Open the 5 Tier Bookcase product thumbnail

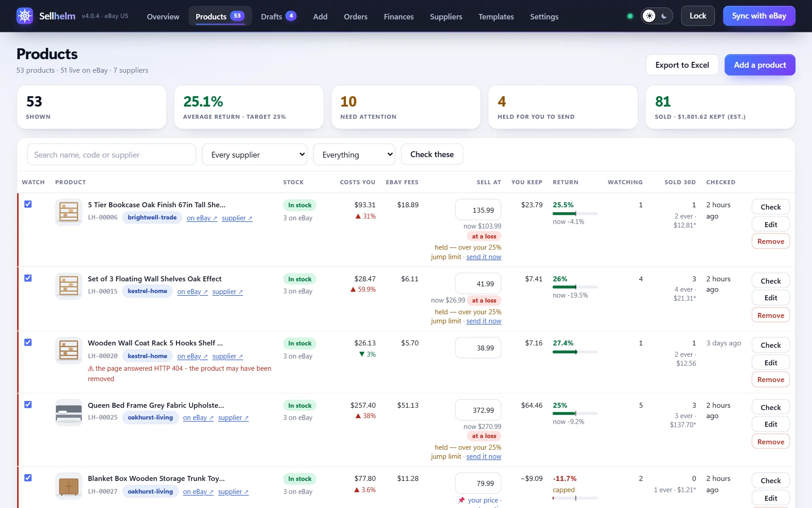(x=69, y=212)
